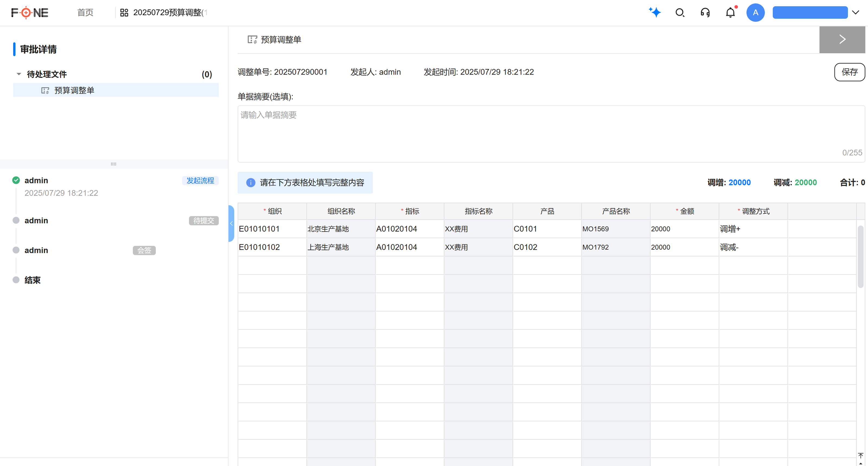Collapse the 待处理文件 section
The image size is (868, 466).
click(19, 74)
